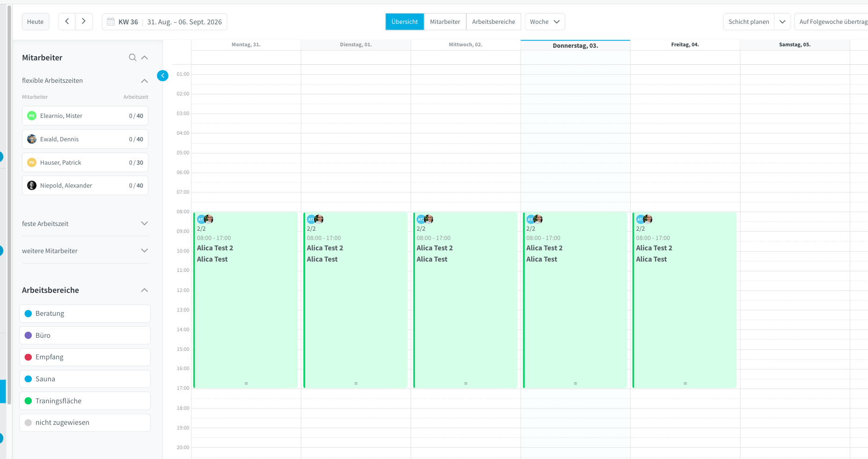This screenshot has width=868, height=459.
Task: Switch to Übersicht tab
Action: [405, 22]
